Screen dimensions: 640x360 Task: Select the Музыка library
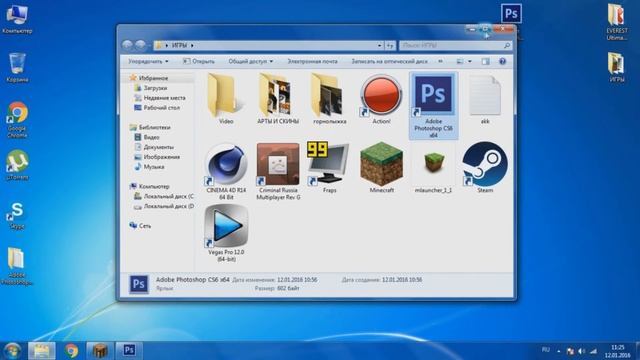(x=154, y=167)
